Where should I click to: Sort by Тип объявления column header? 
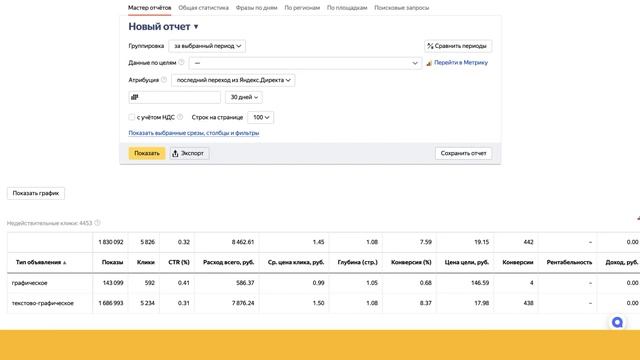click(x=41, y=262)
